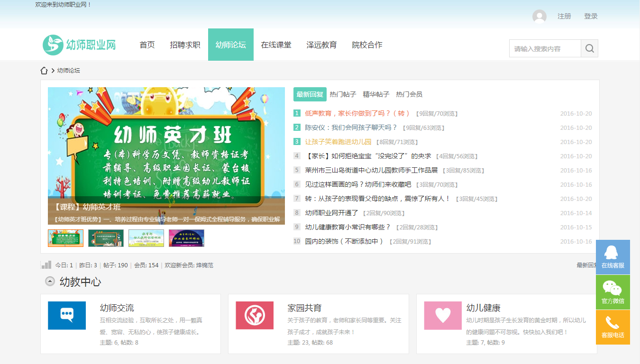Click the search magnifier icon button
This screenshot has width=640, height=364.
coord(589,48)
